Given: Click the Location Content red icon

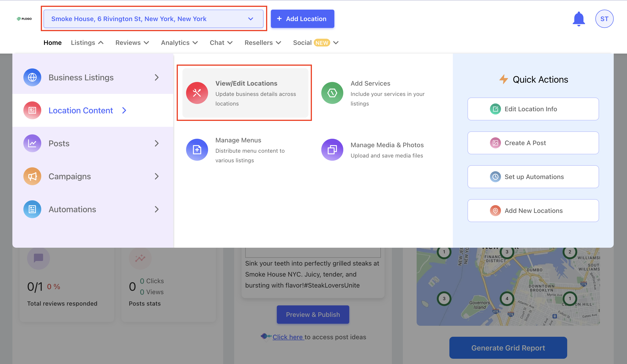Looking at the screenshot, I should point(32,110).
